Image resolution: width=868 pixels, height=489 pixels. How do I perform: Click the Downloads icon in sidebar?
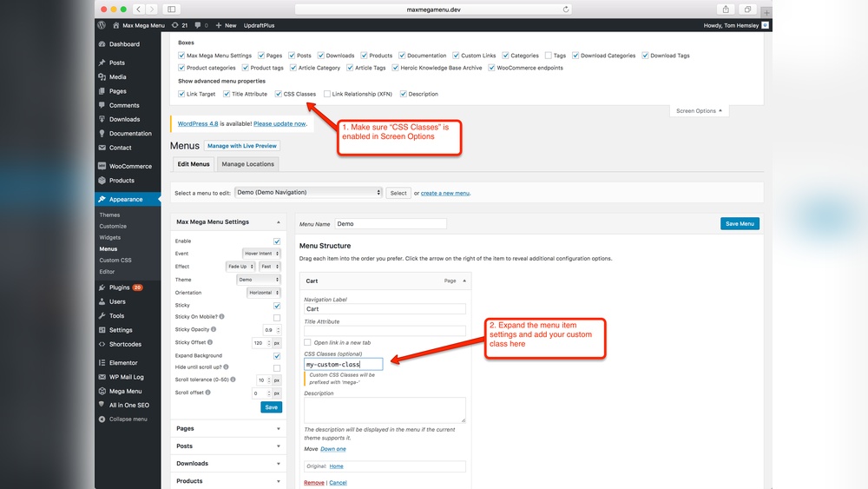click(x=102, y=119)
